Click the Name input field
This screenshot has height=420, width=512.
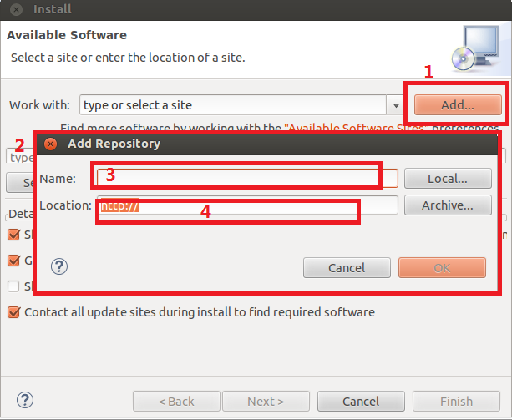pos(246,178)
